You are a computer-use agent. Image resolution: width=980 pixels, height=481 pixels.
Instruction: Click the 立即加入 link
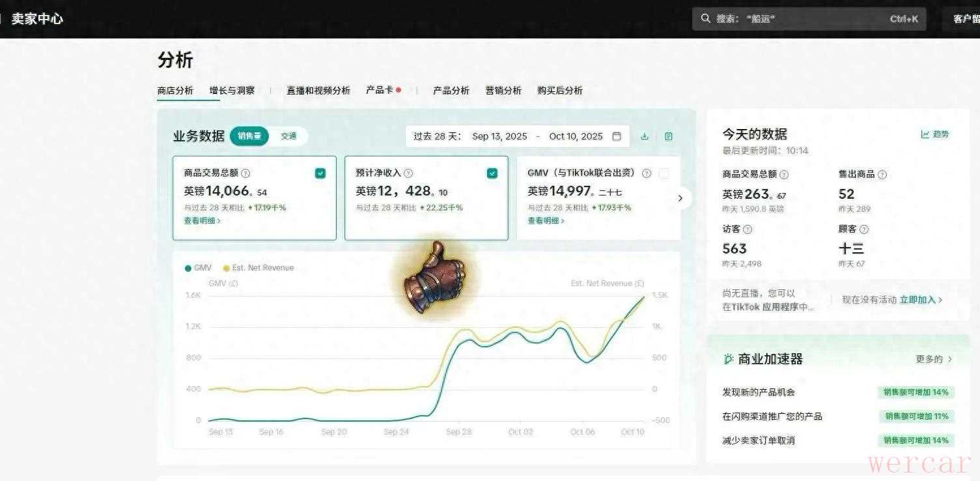click(921, 300)
